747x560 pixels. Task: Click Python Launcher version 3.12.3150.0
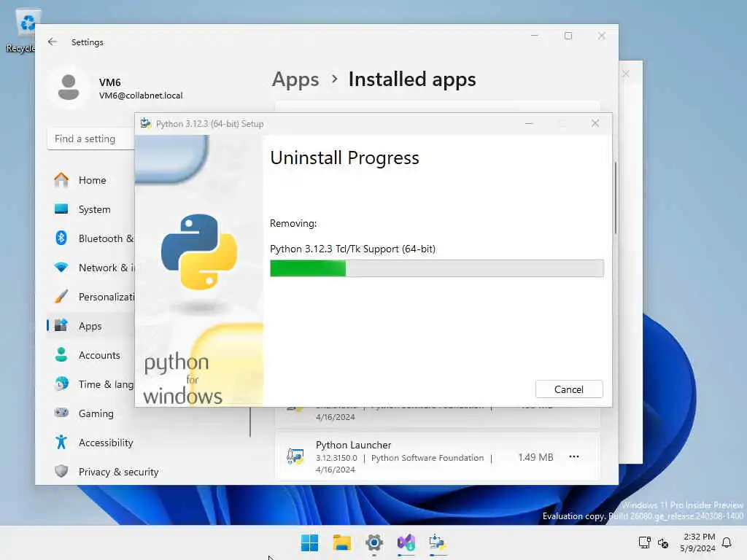coord(336,458)
